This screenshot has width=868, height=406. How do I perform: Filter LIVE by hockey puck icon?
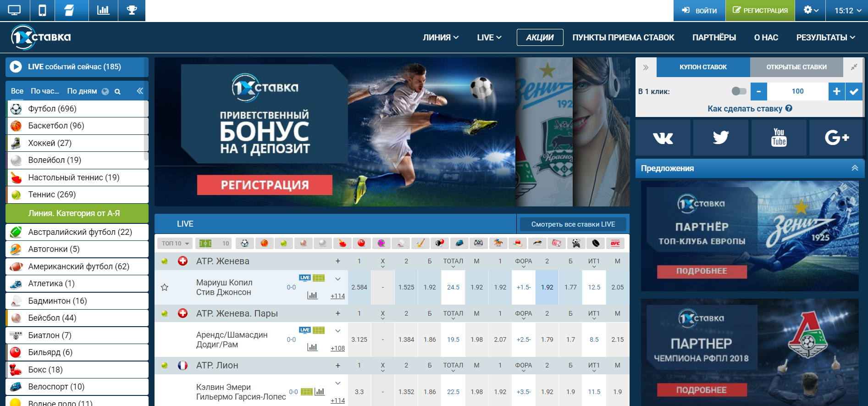[x=595, y=243]
